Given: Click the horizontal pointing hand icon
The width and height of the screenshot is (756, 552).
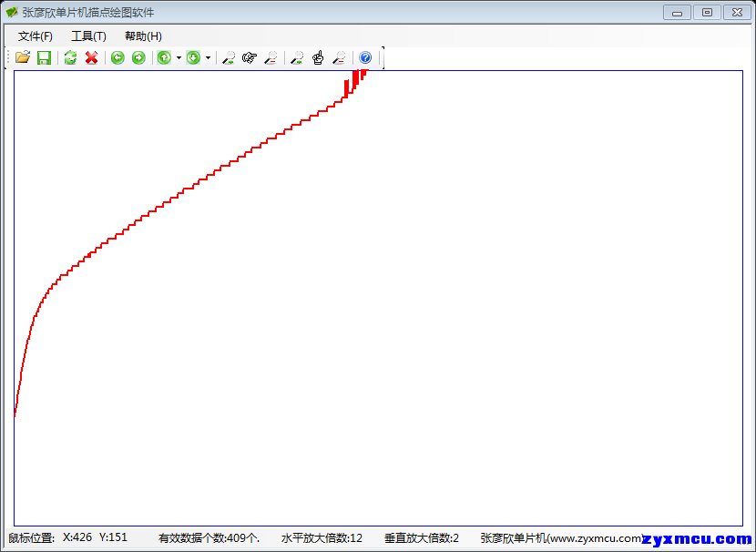Looking at the screenshot, I should [x=250, y=58].
